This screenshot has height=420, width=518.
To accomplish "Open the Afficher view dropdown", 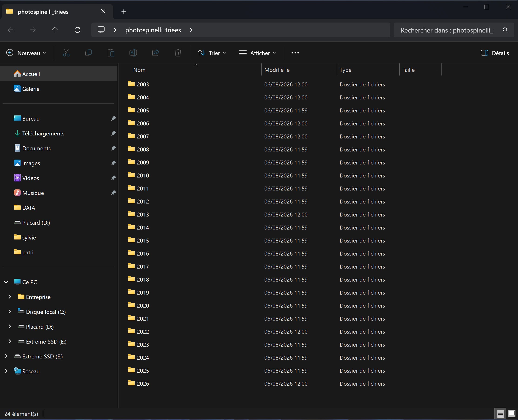I will [x=257, y=53].
